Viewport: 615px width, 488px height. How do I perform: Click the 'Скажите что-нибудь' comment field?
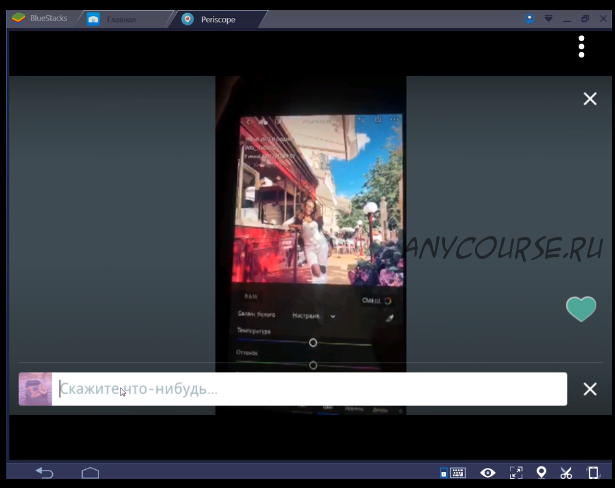310,389
